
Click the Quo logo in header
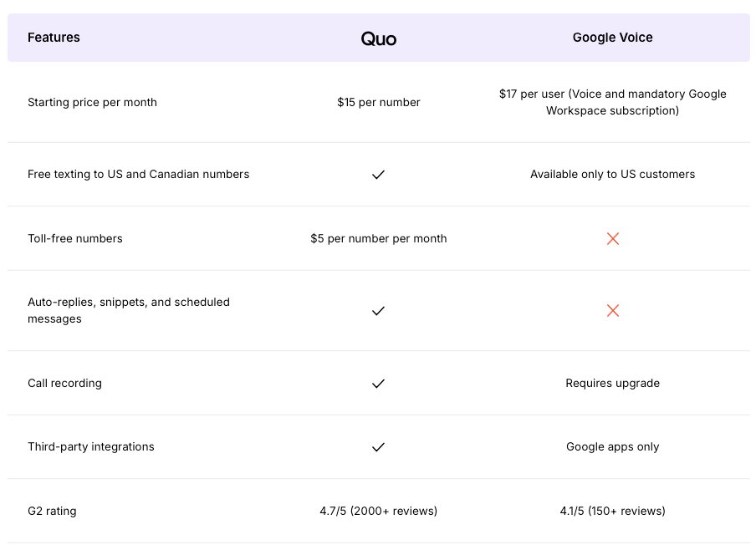(x=379, y=38)
